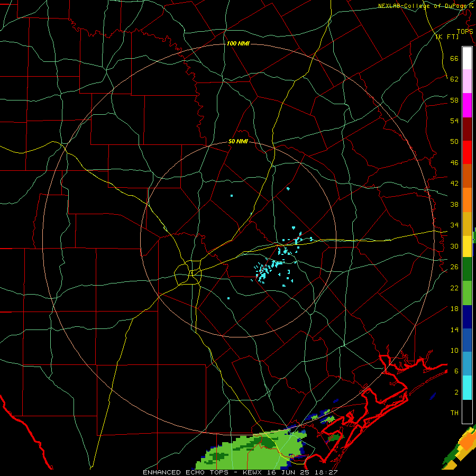Click the [K FT] units label
This screenshot has height=476, width=476.
(447, 36)
